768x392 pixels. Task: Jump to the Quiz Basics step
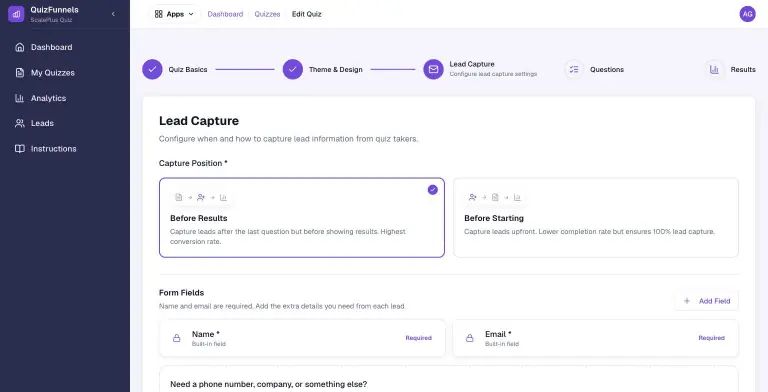click(188, 70)
